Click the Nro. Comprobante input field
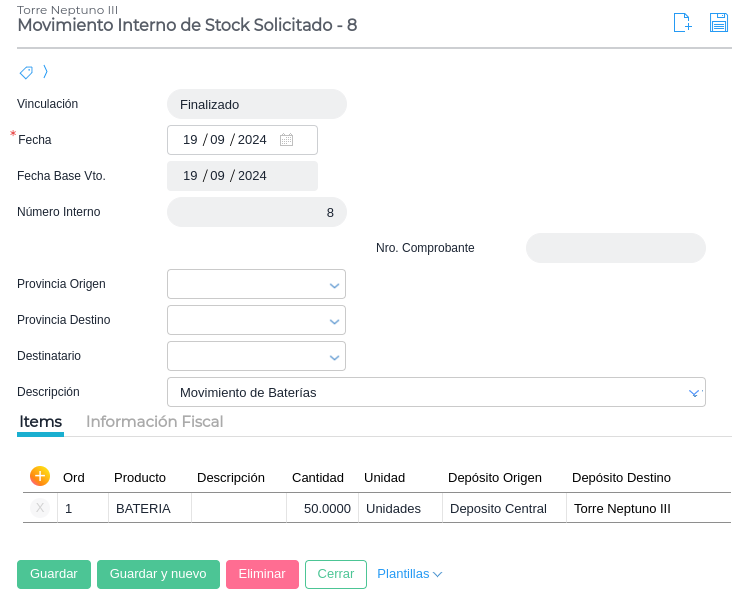The width and height of the screenshot is (732, 593). [615, 248]
